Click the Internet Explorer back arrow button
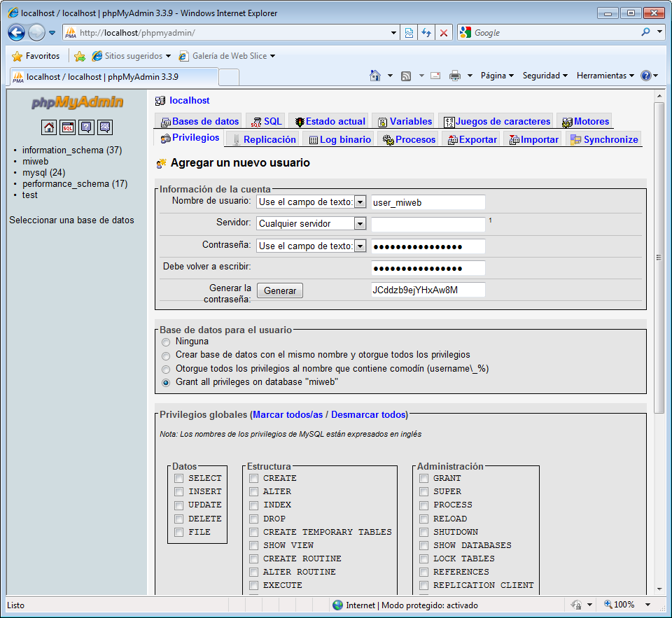Image resolution: width=672 pixels, height=618 pixels. point(17,32)
